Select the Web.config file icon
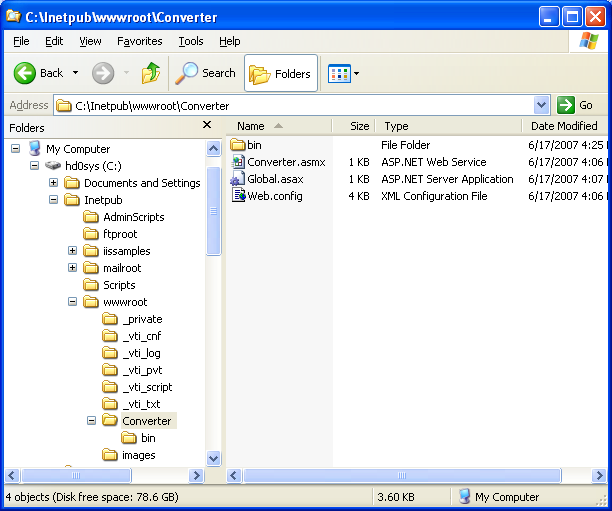 click(x=238, y=196)
